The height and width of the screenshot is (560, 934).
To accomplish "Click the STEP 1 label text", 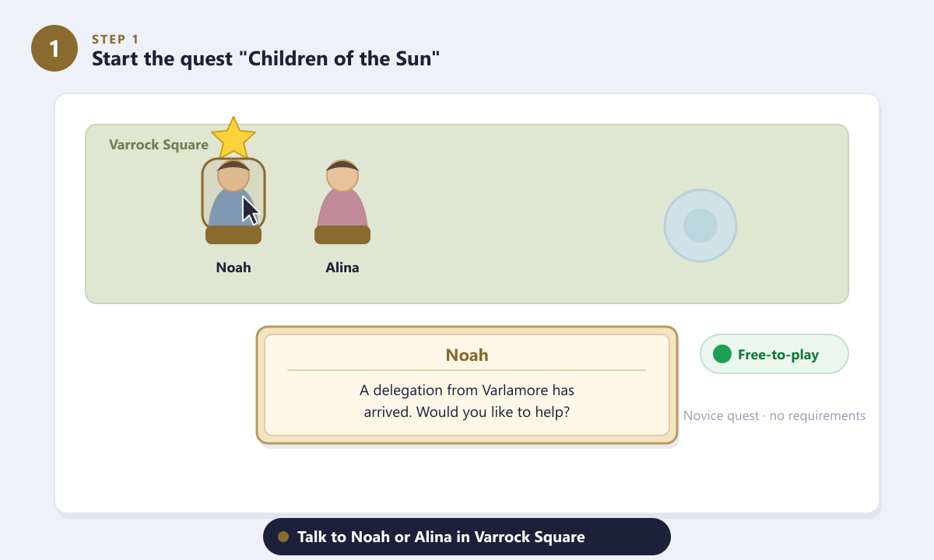I will pyautogui.click(x=115, y=39).
